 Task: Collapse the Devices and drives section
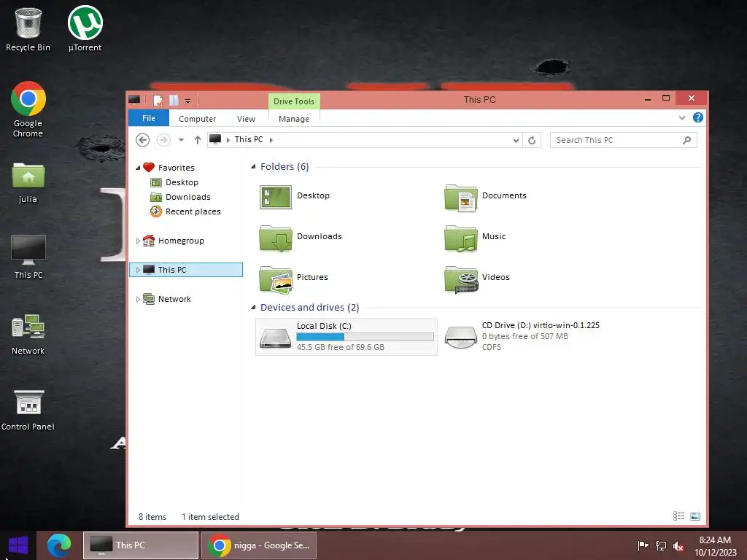pos(253,308)
